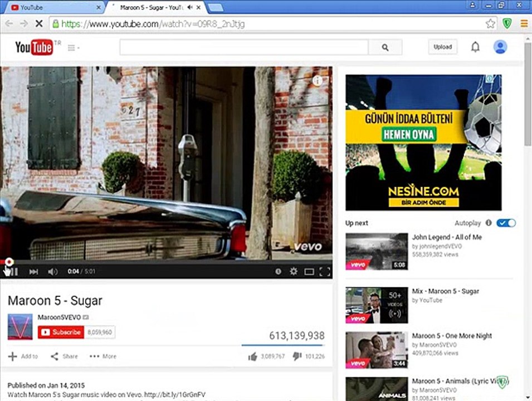Bookmark this page with the star
This screenshot has height=401, width=532.
(490, 23)
